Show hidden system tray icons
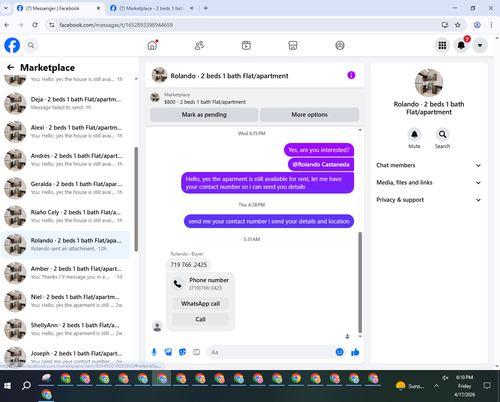 coord(436,386)
